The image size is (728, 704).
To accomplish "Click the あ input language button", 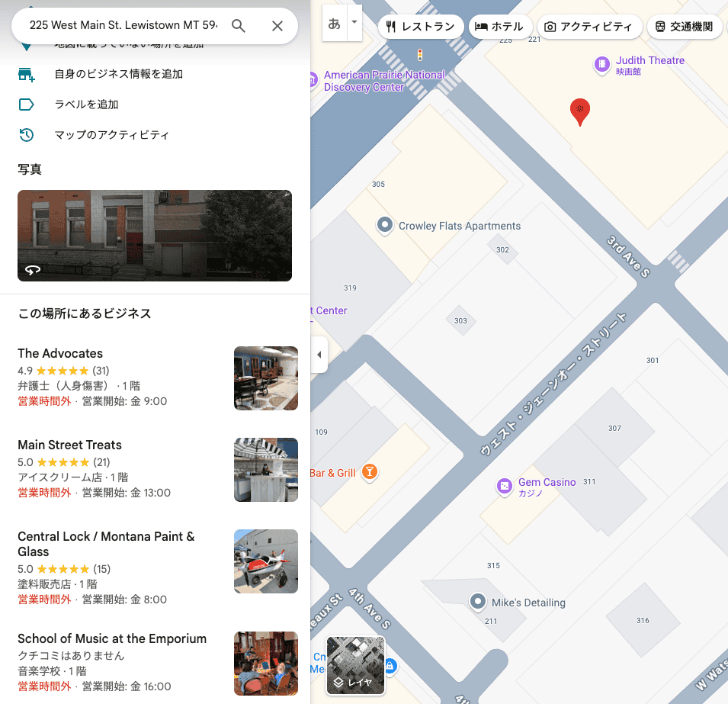I will (x=335, y=23).
